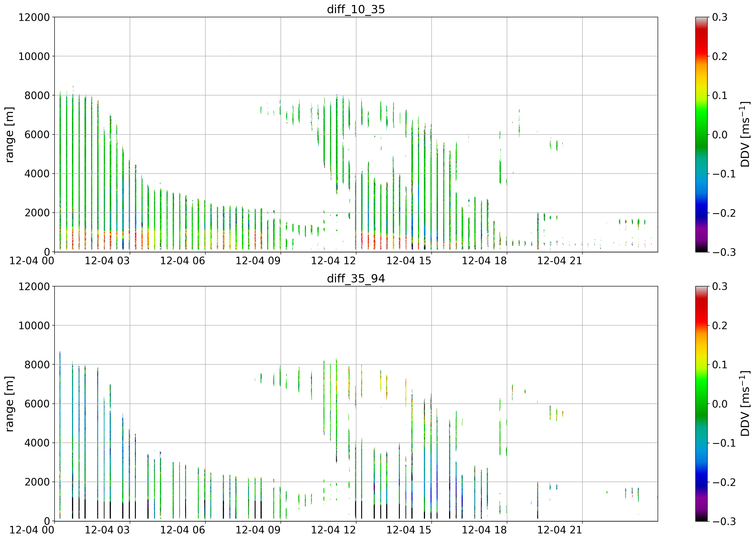Image resolution: width=756 pixels, height=540 pixels.
Task: Click the 0.3 tick on diff_10_35 colorbar
Action: click(720, 17)
